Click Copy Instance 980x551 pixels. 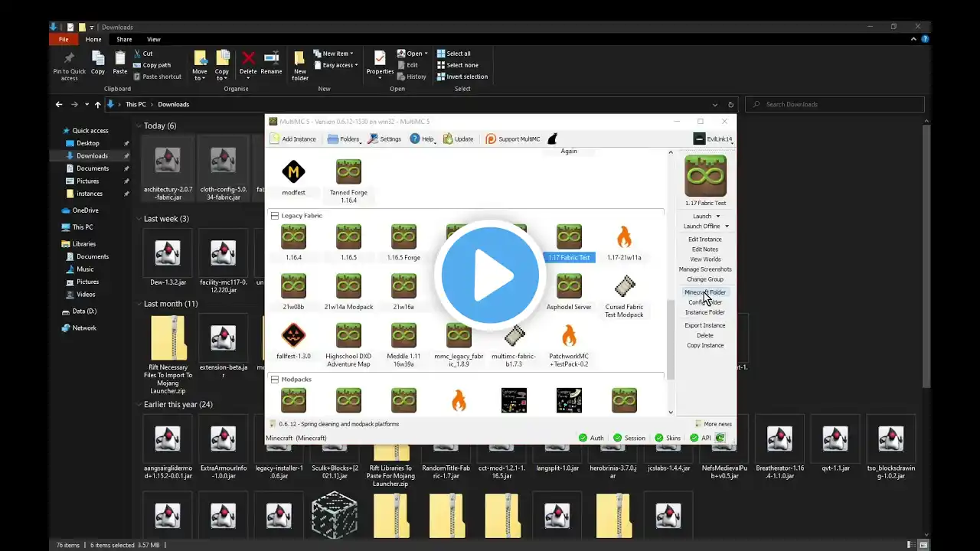pos(705,345)
